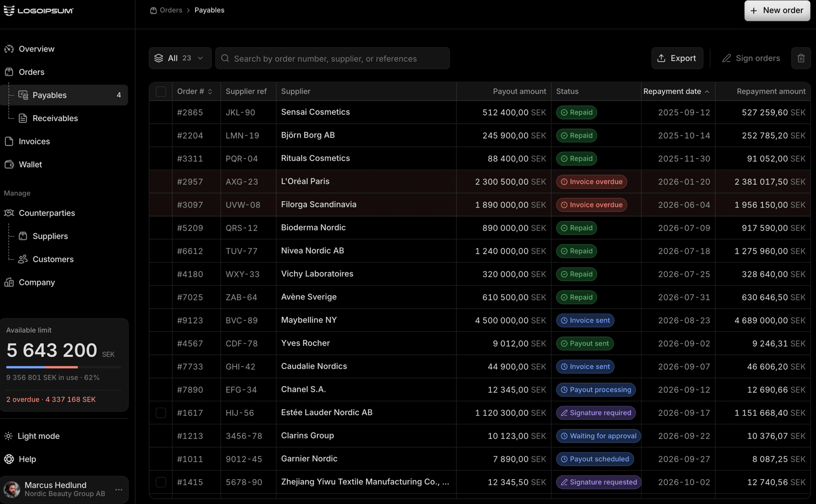Click the Company building icon
816x504 pixels.
(9, 282)
